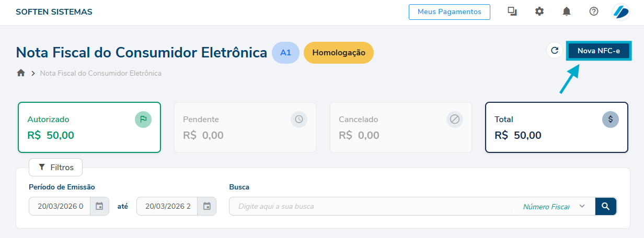
Task: Open settings gear in top bar
Action: coord(539,11)
